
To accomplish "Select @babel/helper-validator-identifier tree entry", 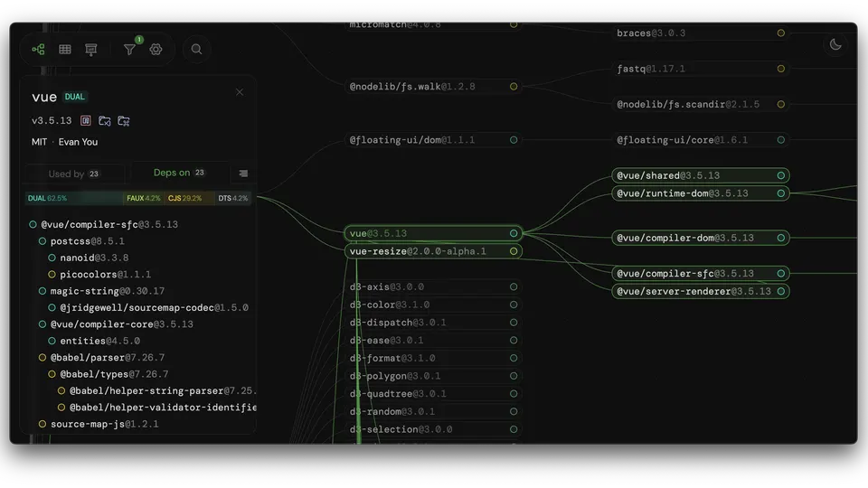I will click(163, 408).
